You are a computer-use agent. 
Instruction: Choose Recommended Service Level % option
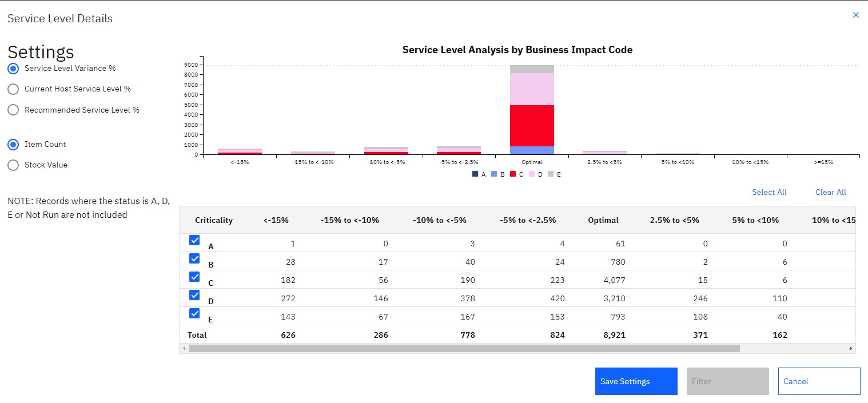[x=13, y=110]
